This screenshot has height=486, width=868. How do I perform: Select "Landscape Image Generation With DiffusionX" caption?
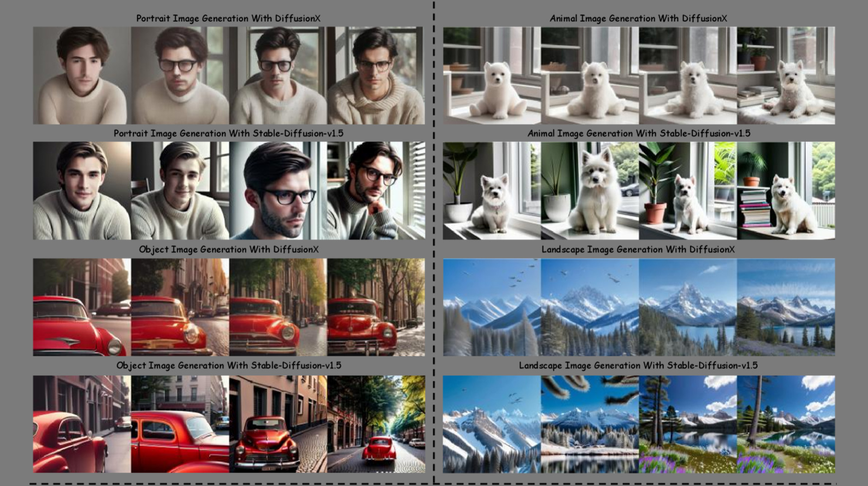click(x=638, y=249)
